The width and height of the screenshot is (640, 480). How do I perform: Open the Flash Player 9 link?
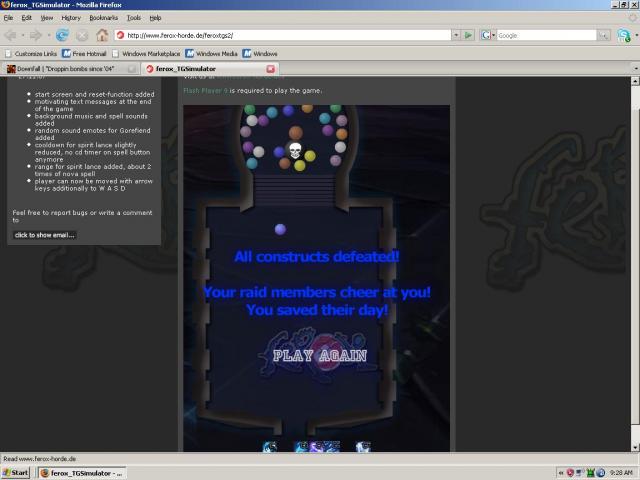205,91
